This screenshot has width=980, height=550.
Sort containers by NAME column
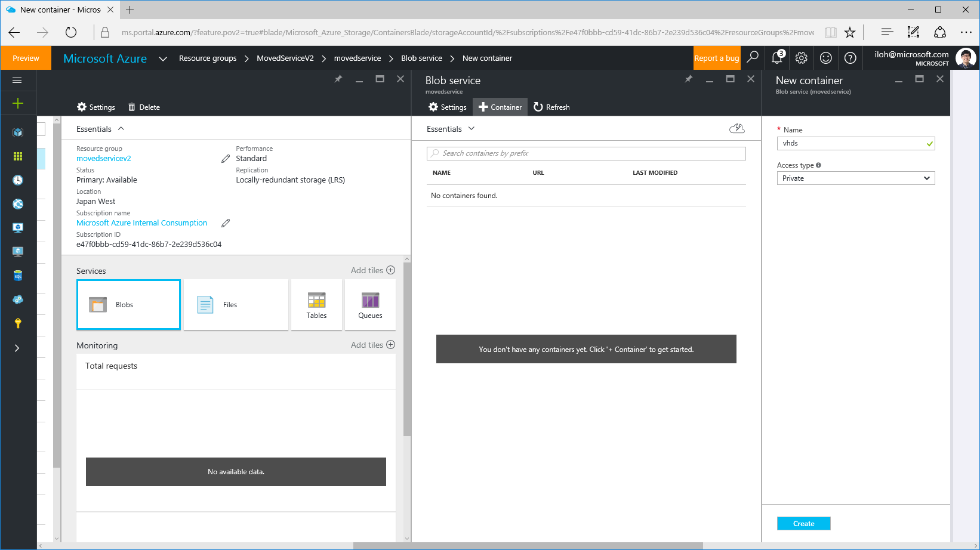point(442,173)
